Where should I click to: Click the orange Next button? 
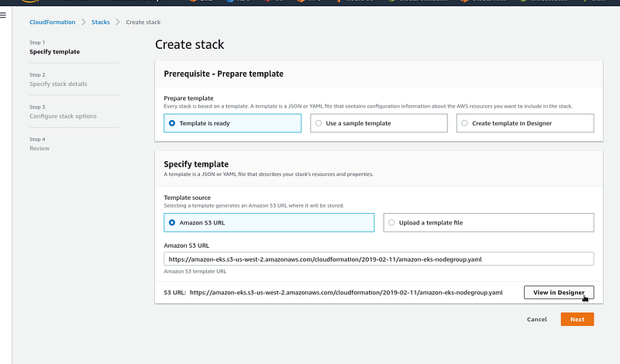point(577,319)
